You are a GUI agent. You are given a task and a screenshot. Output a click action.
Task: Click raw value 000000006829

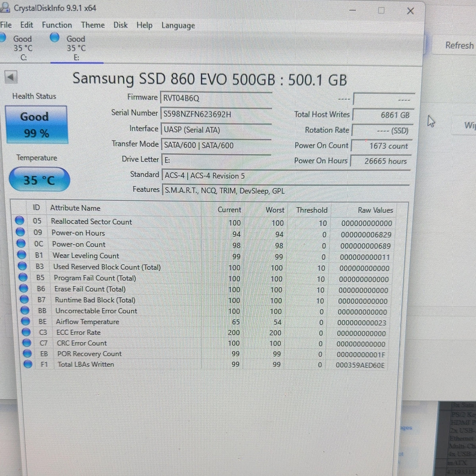point(366,235)
